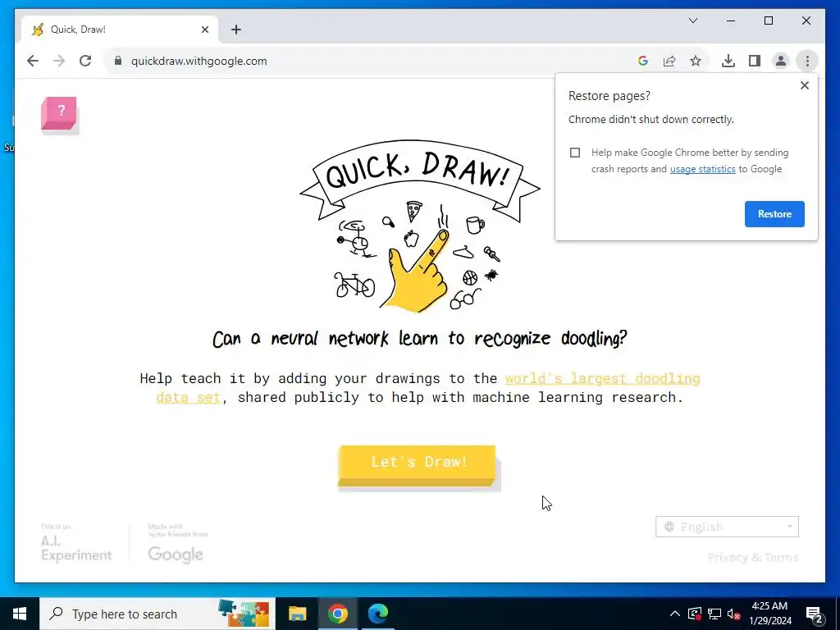Bookmark this tab with star icon
This screenshot has height=630, width=840.
(696, 61)
